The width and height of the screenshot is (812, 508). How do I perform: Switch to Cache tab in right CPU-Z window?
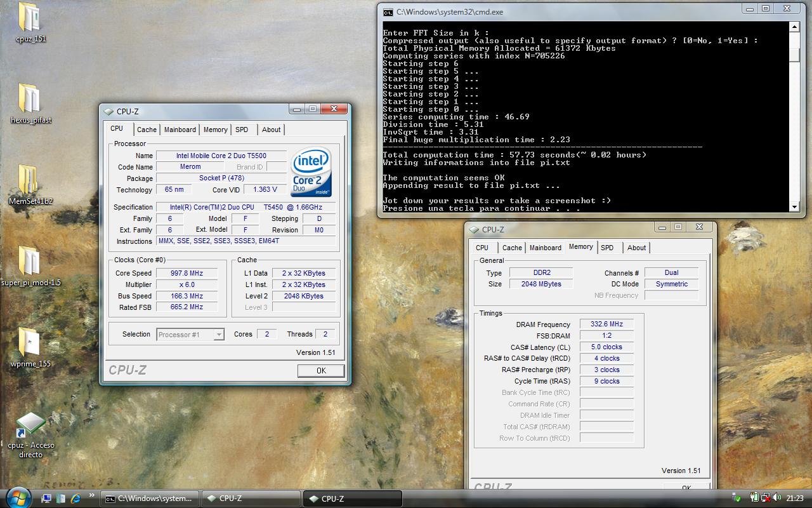512,248
